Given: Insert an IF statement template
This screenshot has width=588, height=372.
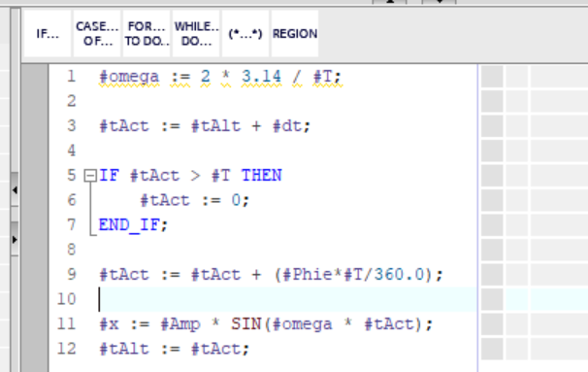Looking at the screenshot, I should pyautogui.click(x=48, y=34).
